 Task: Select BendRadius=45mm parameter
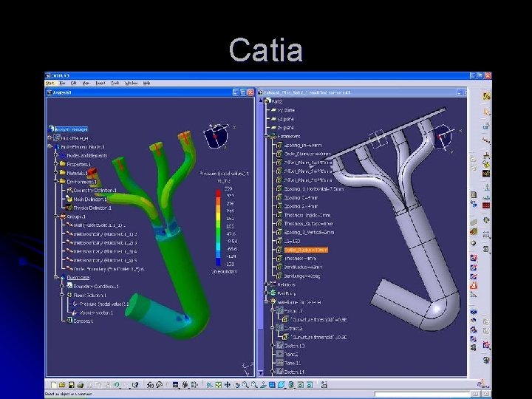303,267
